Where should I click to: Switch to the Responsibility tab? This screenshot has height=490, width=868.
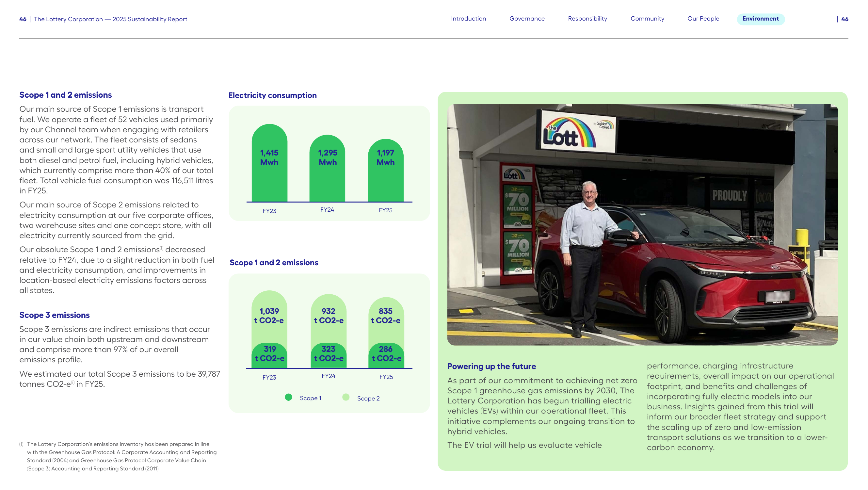coord(587,19)
